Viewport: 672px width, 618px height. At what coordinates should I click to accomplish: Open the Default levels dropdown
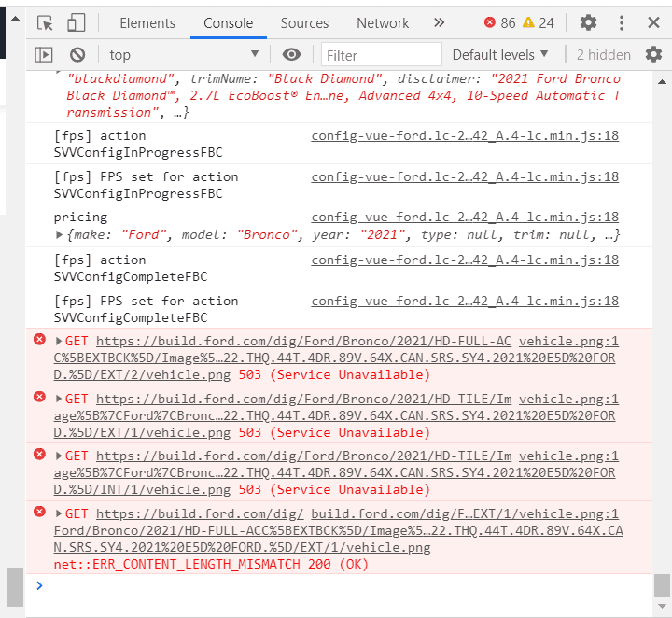point(500,55)
